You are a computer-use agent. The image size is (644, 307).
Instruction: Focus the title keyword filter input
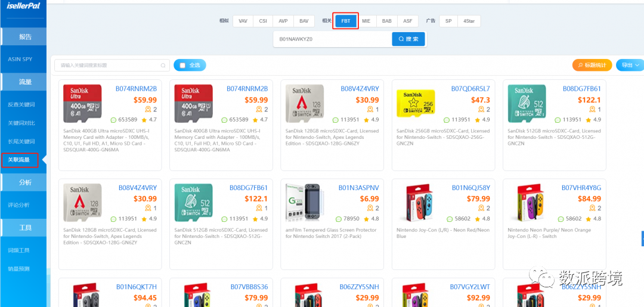[112, 65]
